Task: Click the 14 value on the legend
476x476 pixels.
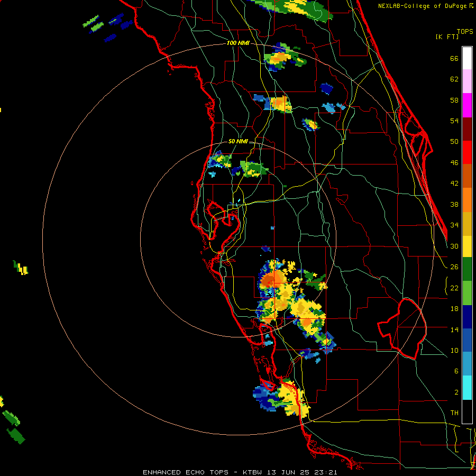Action: click(x=454, y=329)
